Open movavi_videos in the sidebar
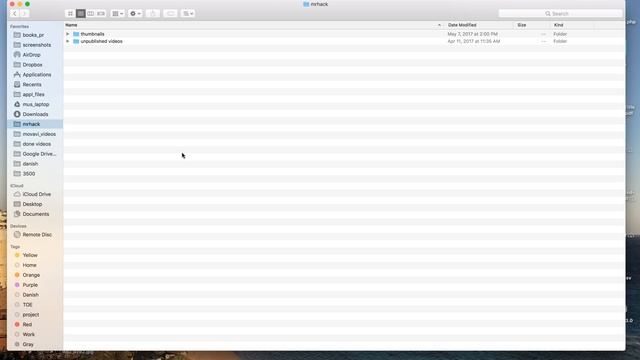 point(35,134)
